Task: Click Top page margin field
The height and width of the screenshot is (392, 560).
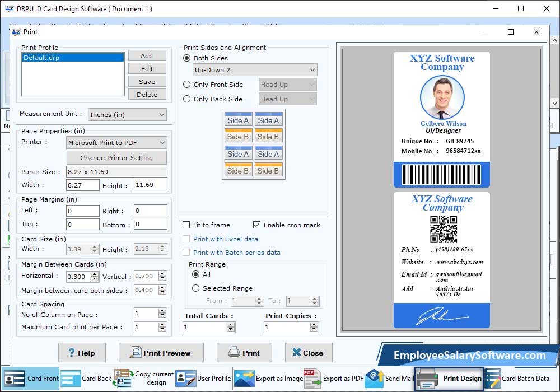Action: tap(83, 224)
